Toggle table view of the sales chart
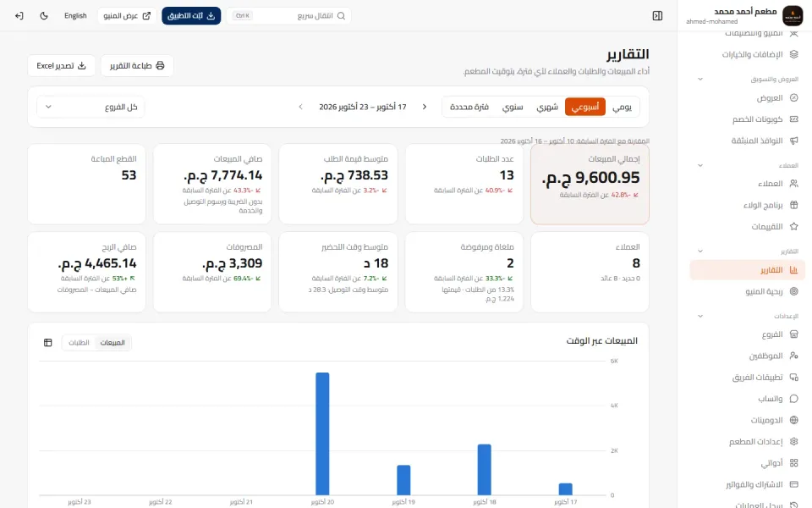 click(48, 343)
